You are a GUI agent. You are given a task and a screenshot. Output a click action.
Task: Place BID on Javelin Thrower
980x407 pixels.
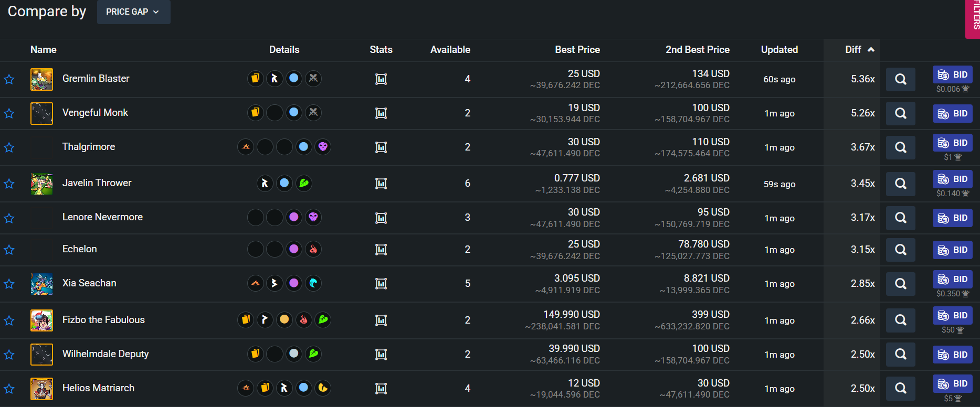click(x=952, y=179)
